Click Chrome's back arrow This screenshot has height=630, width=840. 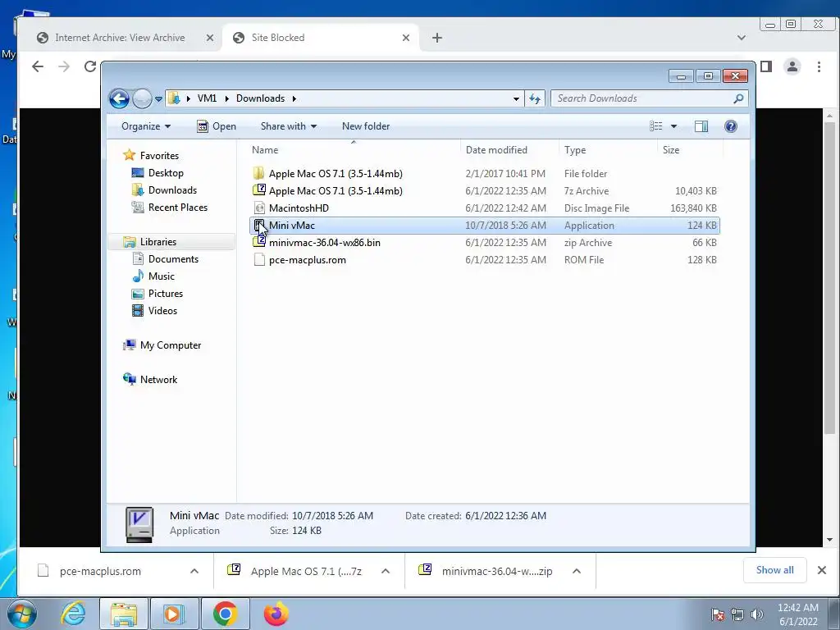coord(38,66)
